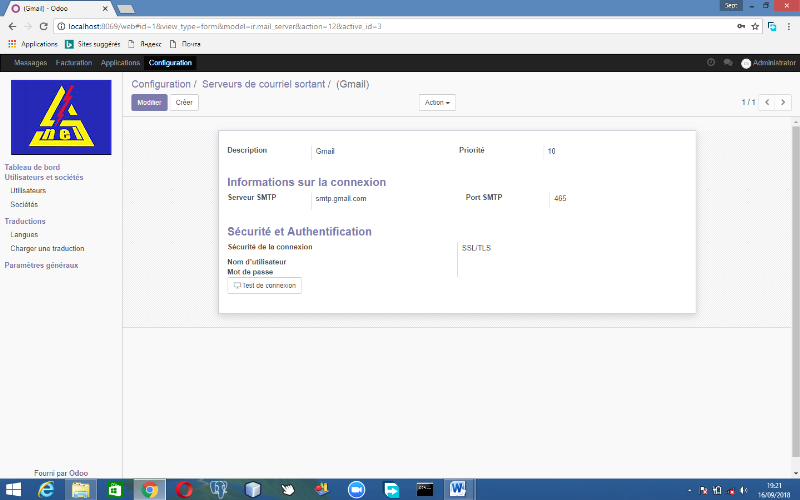Bookmark this page with the star icon
This screenshot has width=800, height=500.
point(755,26)
